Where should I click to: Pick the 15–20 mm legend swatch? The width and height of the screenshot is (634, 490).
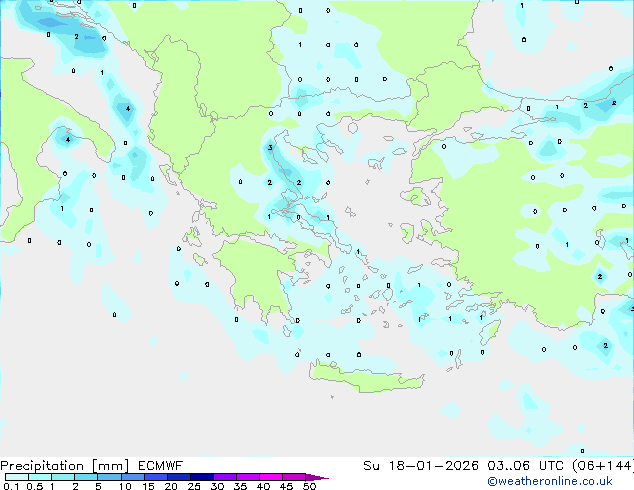[156, 477]
